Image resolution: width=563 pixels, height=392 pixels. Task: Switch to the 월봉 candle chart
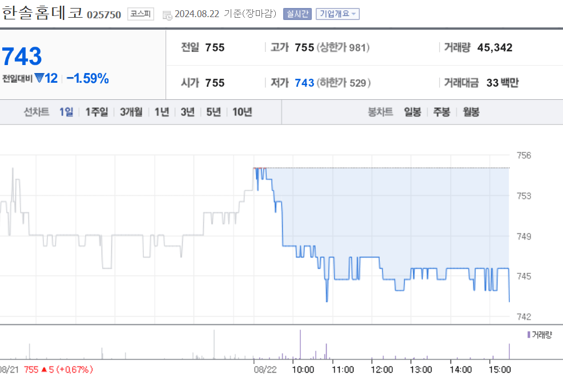(470, 112)
